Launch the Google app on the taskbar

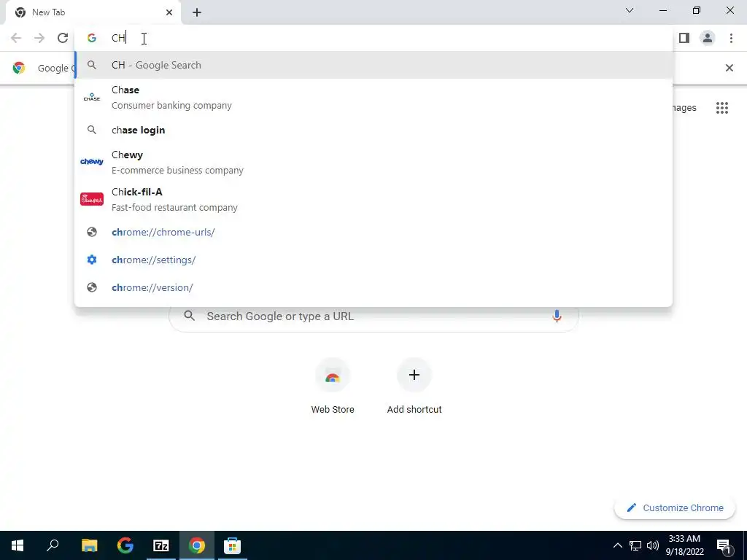125,545
